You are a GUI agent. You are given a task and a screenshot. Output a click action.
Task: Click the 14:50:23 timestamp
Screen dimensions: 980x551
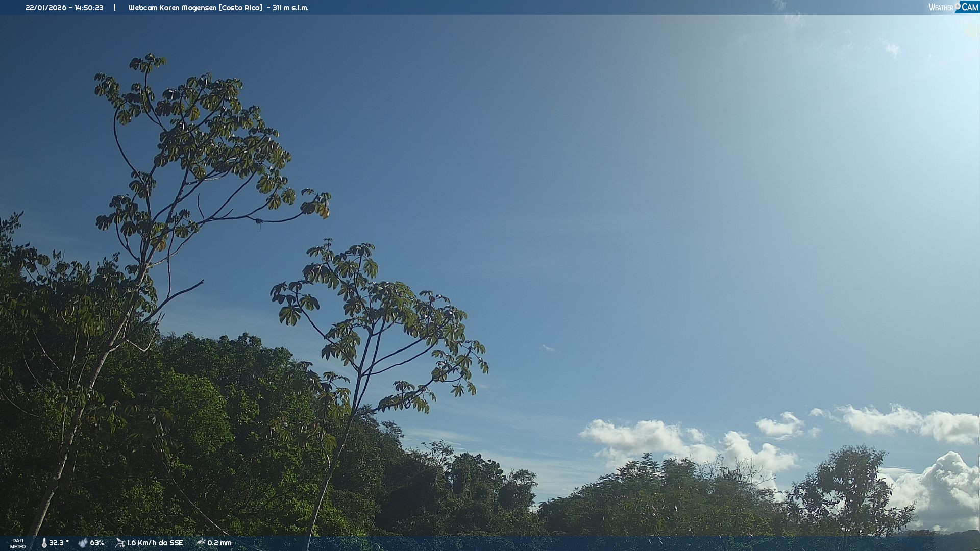[x=89, y=8]
